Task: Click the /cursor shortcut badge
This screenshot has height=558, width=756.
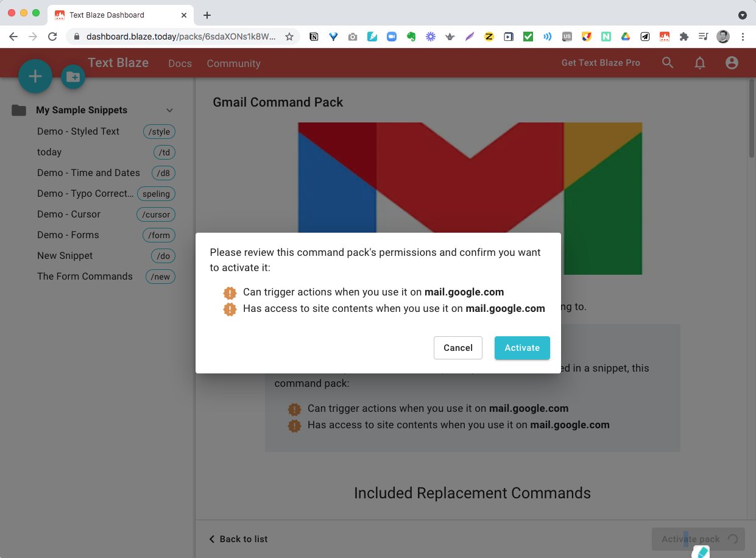Action: coord(156,214)
